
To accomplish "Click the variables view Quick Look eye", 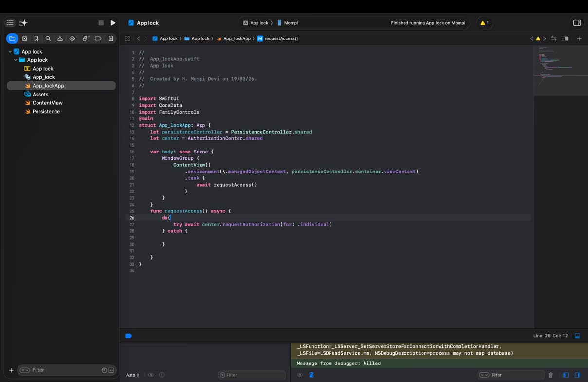I will (151, 375).
